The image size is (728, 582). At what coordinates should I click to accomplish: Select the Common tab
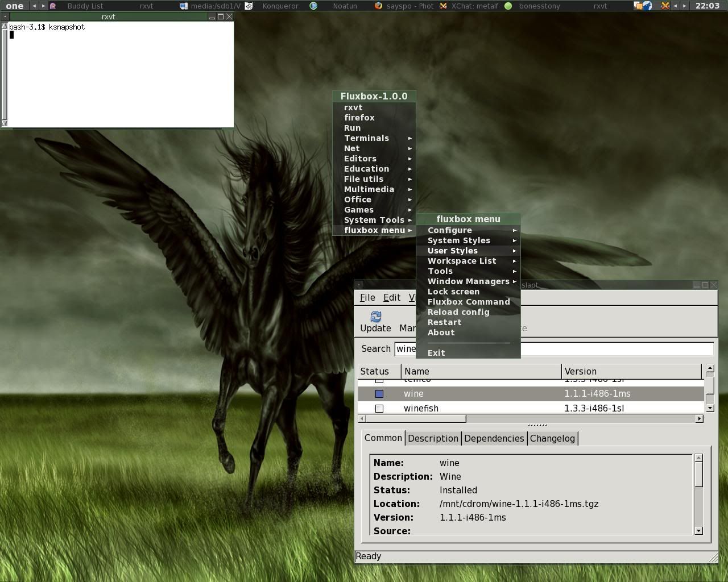click(x=383, y=438)
